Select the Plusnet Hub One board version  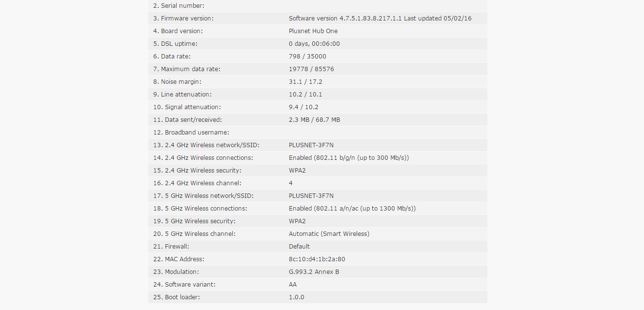click(x=313, y=31)
